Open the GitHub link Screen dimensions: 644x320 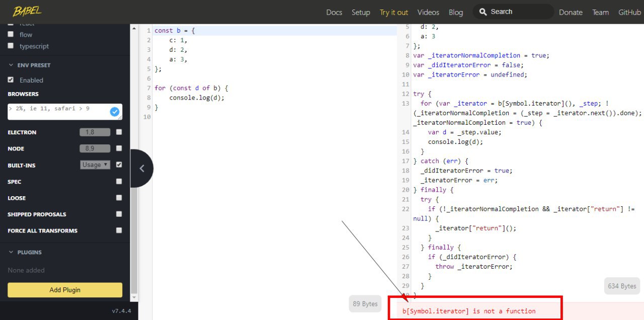pos(629,12)
